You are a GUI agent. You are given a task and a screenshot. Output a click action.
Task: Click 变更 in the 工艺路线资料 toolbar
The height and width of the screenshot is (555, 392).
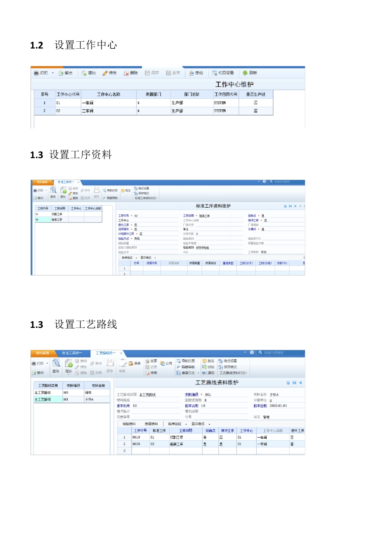(151, 361)
